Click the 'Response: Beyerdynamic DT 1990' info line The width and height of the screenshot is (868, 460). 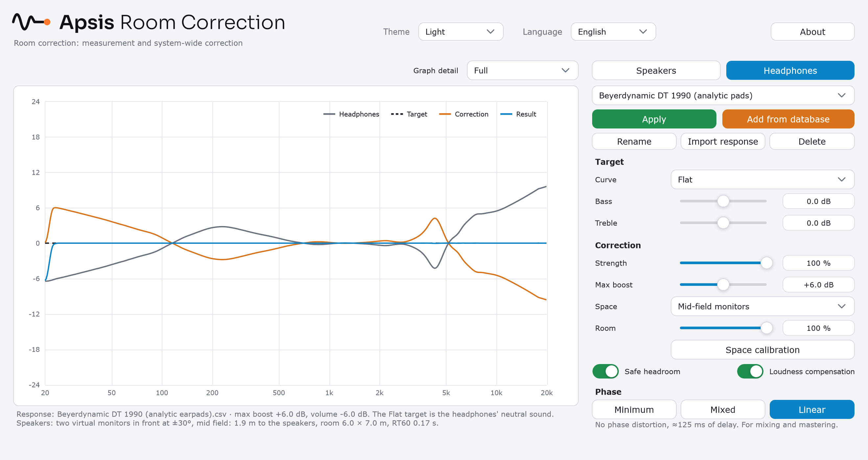click(285, 414)
